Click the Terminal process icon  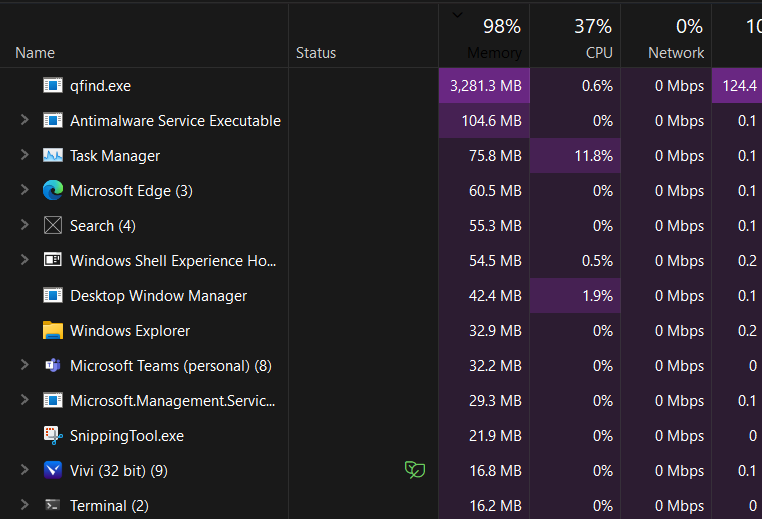[x=52, y=505]
